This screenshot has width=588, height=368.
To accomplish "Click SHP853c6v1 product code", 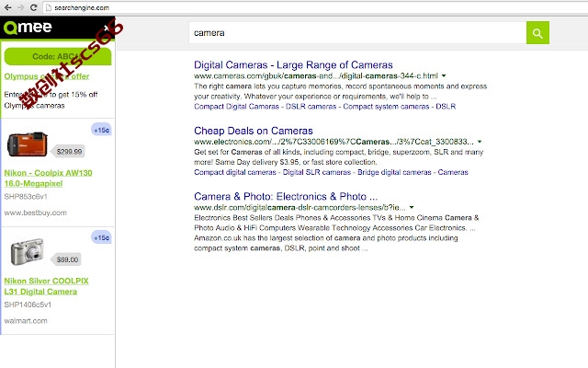I will coord(26,196).
